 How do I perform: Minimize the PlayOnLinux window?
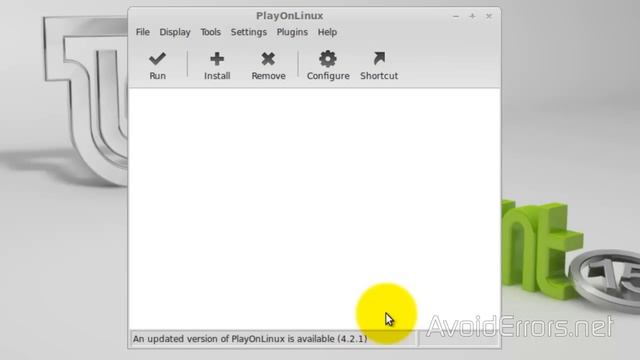tap(456, 16)
